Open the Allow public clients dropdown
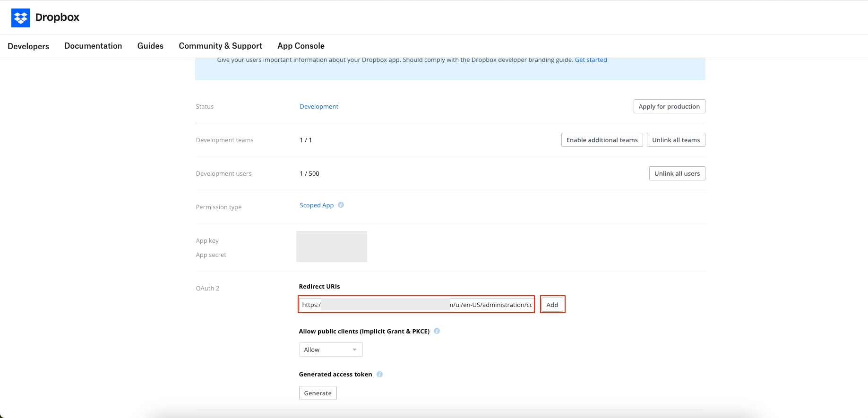 pyautogui.click(x=331, y=350)
